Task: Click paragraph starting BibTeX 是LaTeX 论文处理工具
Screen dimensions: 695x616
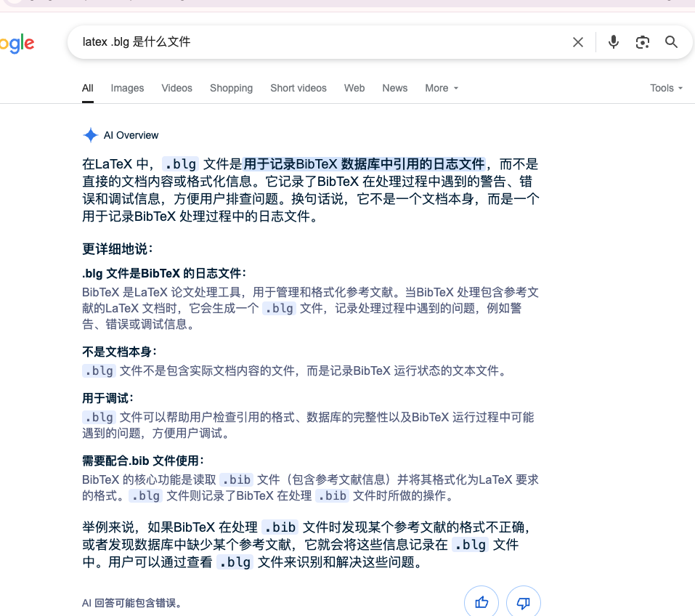Action: (x=310, y=308)
